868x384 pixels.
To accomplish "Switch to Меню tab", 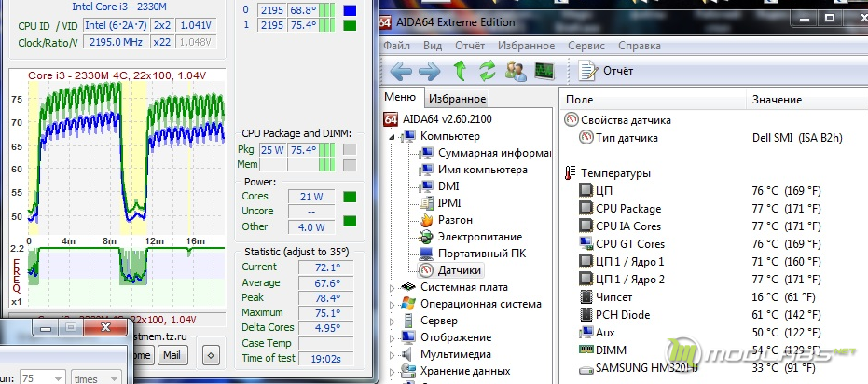I will tap(400, 97).
